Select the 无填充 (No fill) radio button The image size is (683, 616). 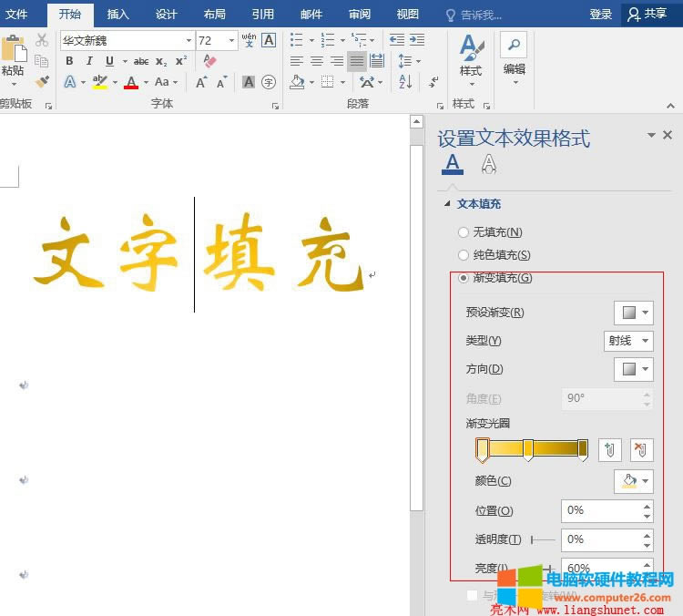464,232
